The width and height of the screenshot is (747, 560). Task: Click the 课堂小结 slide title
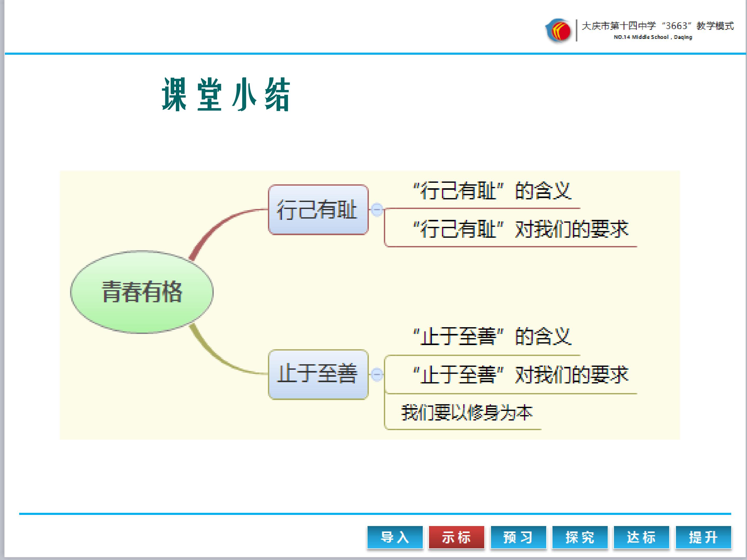[x=226, y=94]
